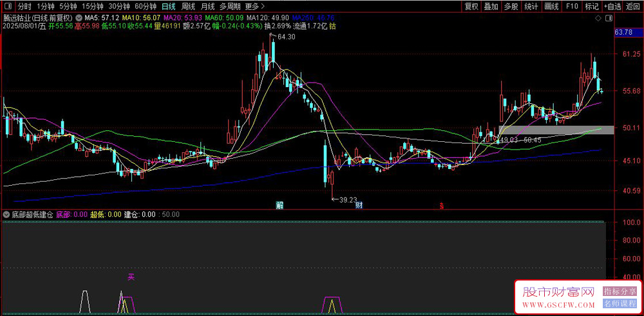
Task: Toggle the 标记 mark option
Action: [591, 6]
